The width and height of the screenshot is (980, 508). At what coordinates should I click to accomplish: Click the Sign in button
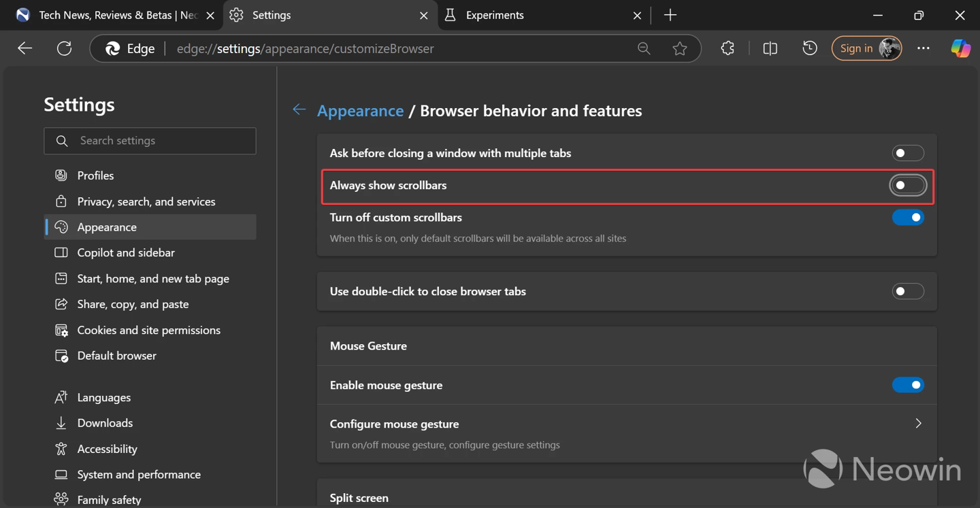pos(856,48)
